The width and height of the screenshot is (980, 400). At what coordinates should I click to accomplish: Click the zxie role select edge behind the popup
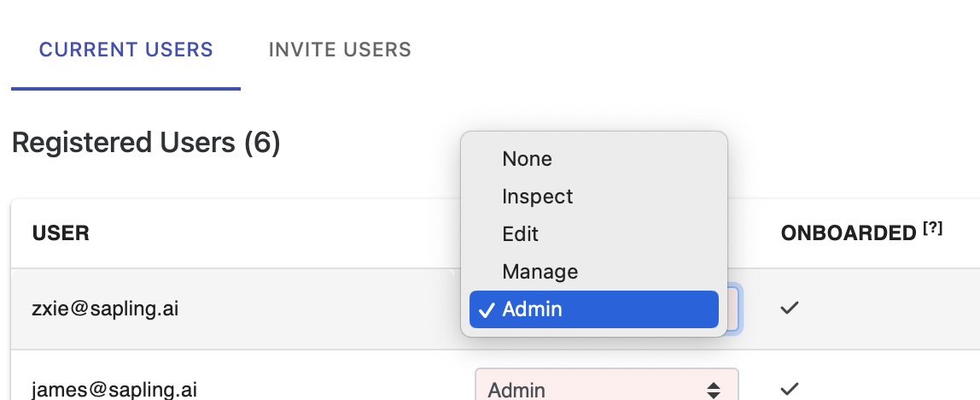734,309
